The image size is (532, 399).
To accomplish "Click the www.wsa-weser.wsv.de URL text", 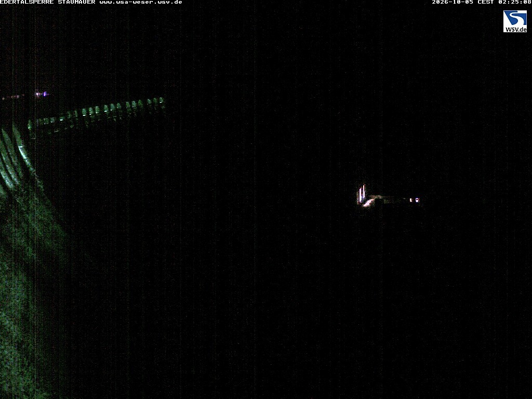I will [141, 2].
